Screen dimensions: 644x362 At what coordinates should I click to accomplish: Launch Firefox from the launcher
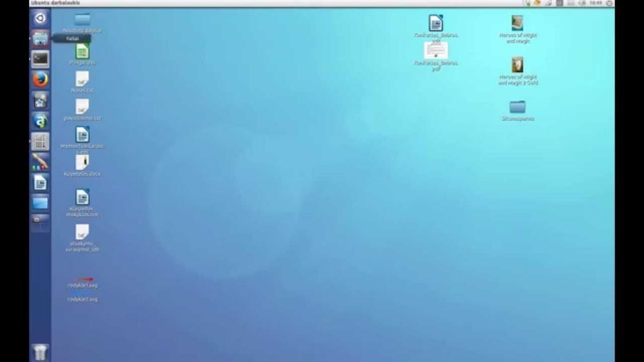pyautogui.click(x=40, y=80)
